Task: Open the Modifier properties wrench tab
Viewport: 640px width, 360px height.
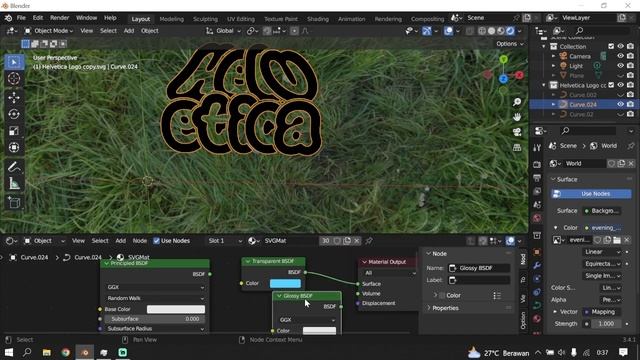Action: pos(537,265)
